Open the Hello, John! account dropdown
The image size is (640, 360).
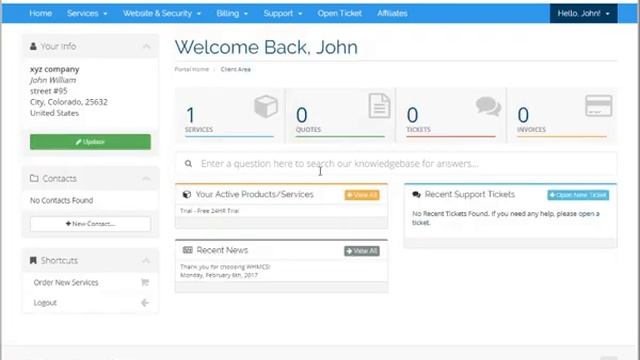point(583,13)
